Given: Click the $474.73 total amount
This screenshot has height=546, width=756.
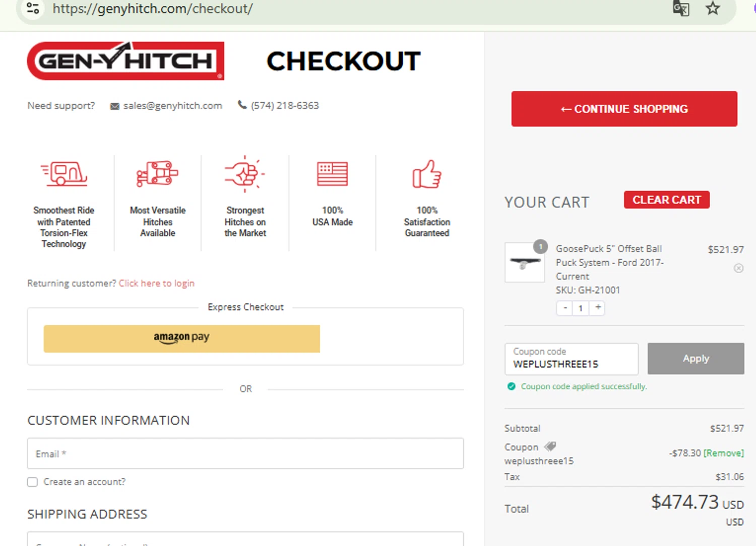Looking at the screenshot, I should [x=685, y=502].
